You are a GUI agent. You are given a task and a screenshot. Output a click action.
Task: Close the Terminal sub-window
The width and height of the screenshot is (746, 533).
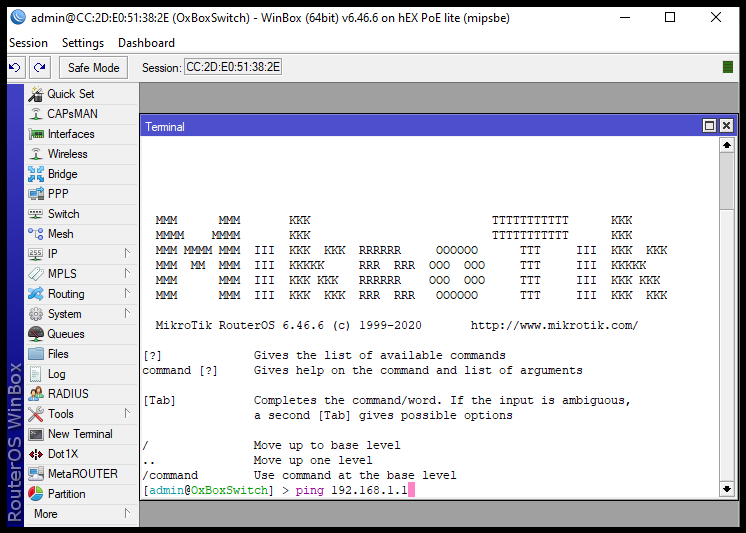(x=726, y=126)
